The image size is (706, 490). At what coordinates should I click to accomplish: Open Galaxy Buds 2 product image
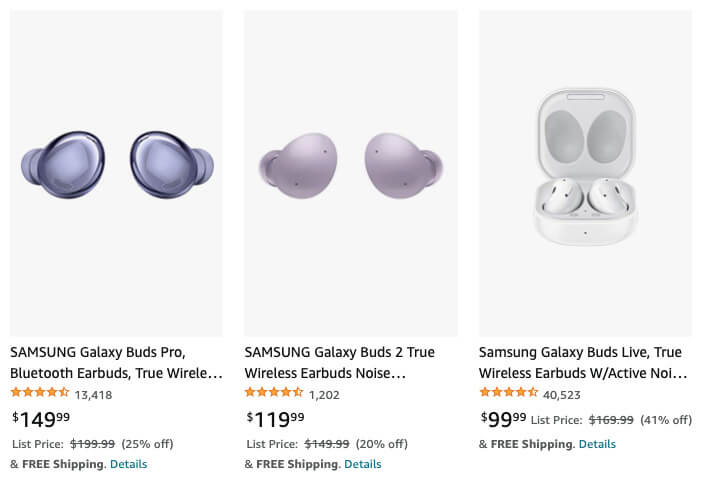[350, 173]
